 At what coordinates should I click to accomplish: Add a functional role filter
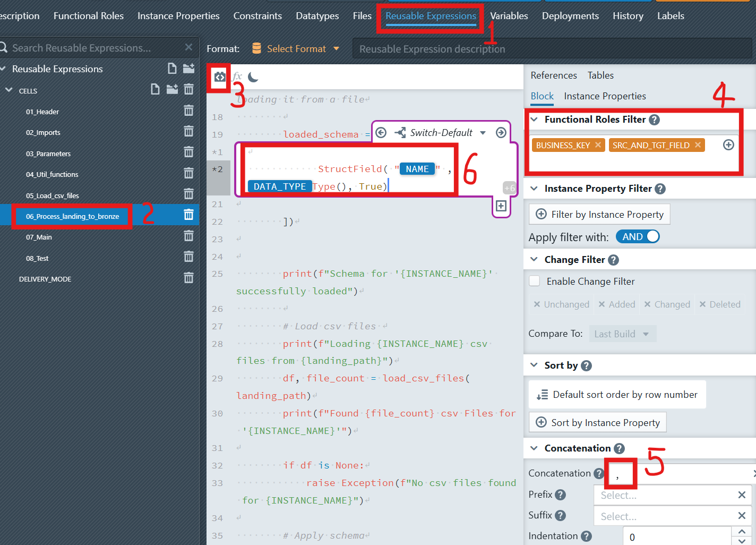click(728, 145)
